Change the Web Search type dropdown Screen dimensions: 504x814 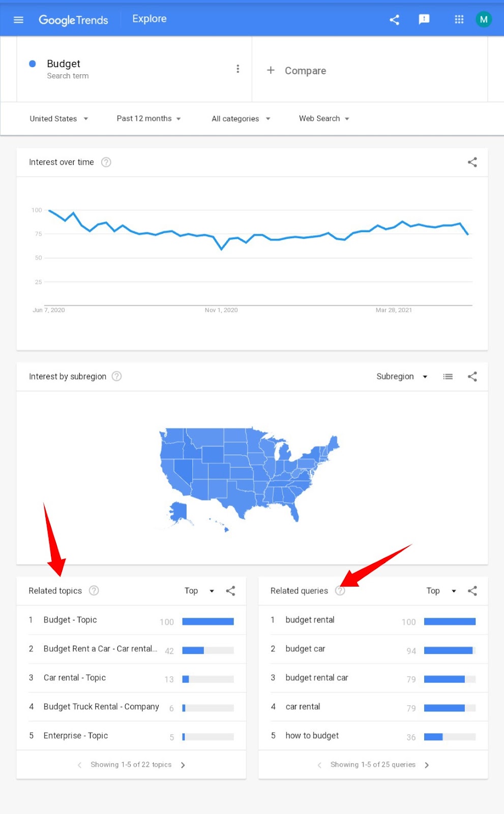(x=324, y=119)
